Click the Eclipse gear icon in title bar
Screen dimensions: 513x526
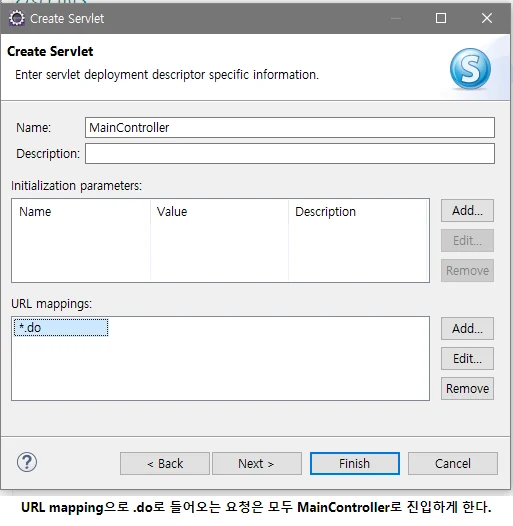(x=17, y=18)
